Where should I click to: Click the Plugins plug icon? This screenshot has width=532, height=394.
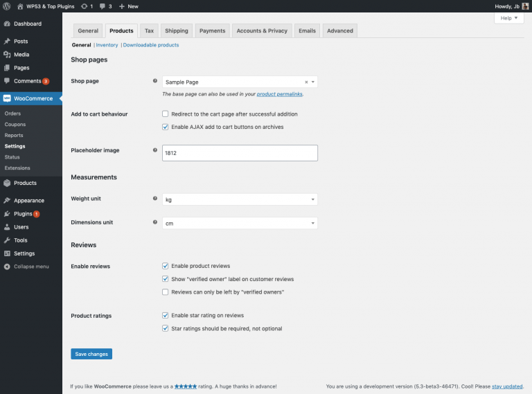7,213
